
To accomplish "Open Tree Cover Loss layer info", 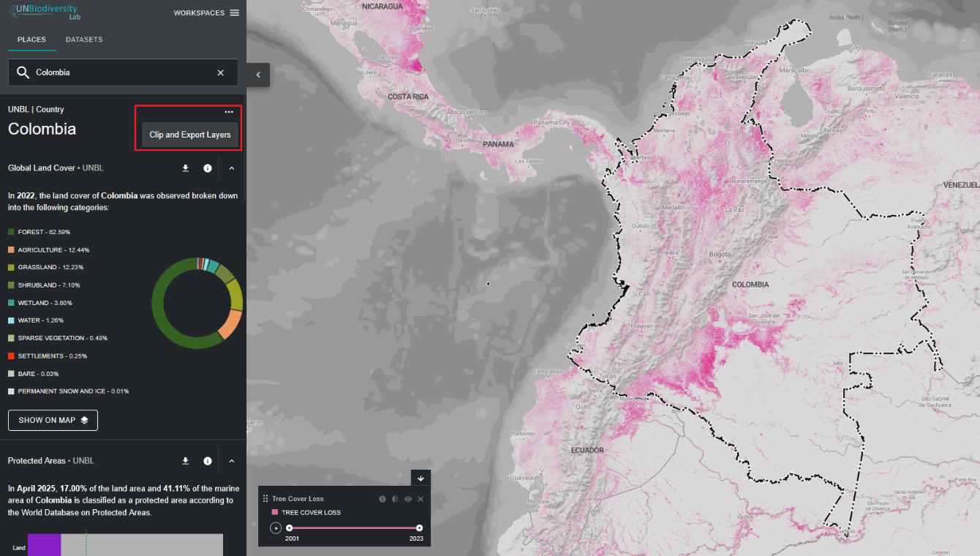I will coord(382,499).
